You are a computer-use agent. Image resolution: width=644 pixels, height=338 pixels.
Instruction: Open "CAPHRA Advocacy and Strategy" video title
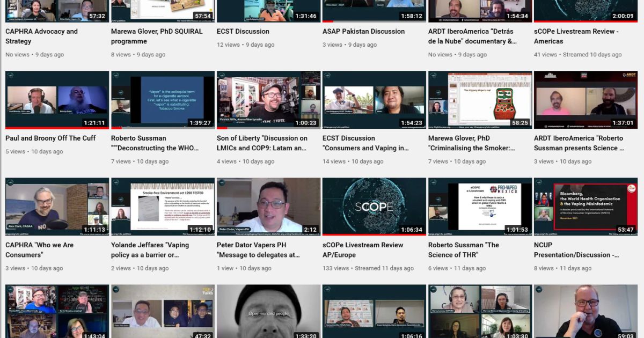click(x=41, y=36)
